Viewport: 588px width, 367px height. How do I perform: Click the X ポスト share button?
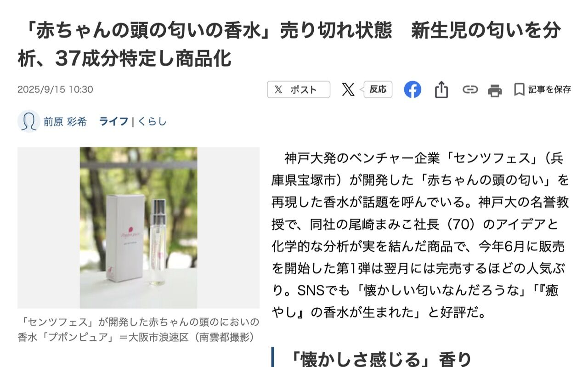pyautogui.click(x=299, y=90)
